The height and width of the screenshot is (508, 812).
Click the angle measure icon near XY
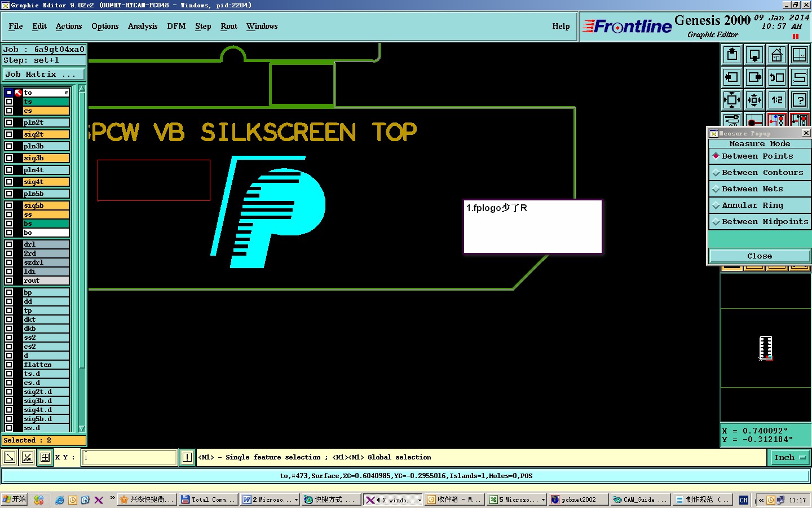[27, 457]
